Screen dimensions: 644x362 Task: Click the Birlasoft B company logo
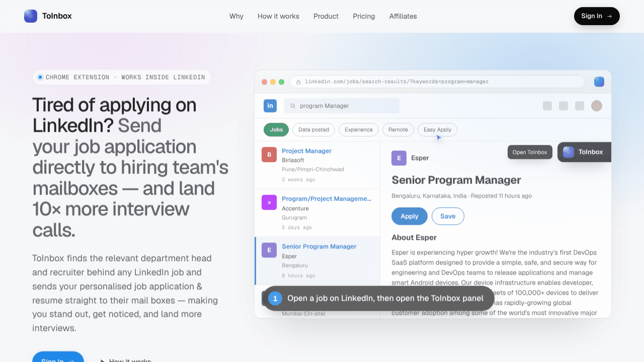tap(269, 154)
